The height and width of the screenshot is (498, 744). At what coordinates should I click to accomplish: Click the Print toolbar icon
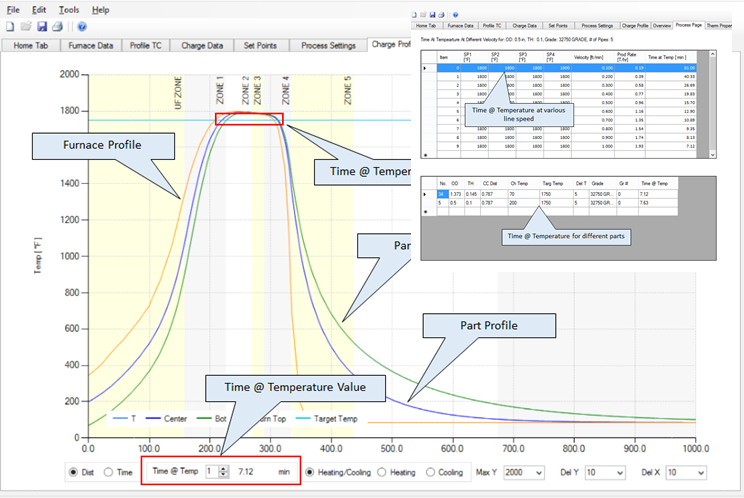[x=57, y=27]
